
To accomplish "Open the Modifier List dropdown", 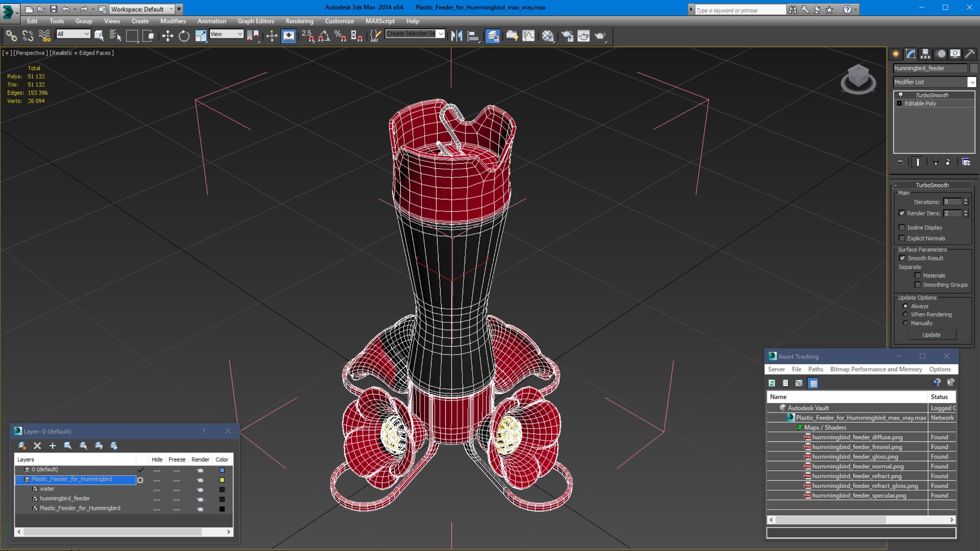I will tap(934, 82).
